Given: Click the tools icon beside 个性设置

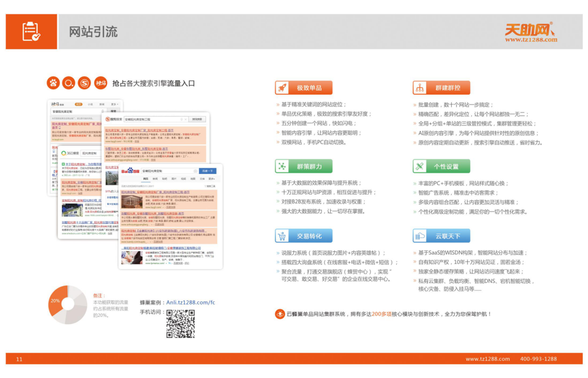Looking at the screenshot, I should click(419, 166).
